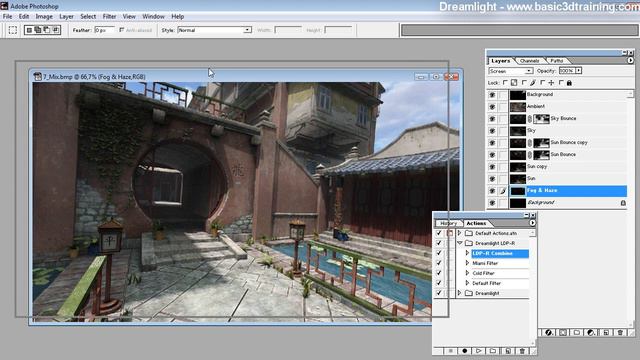The image size is (640, 360).
Task: Hide the Sky Bounce layer
Action: pyautogui.click(x=492, y=119)
